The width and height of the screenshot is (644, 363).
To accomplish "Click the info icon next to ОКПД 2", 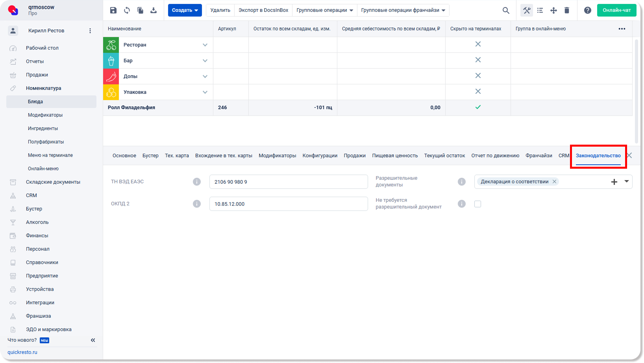I will (197, 204).
